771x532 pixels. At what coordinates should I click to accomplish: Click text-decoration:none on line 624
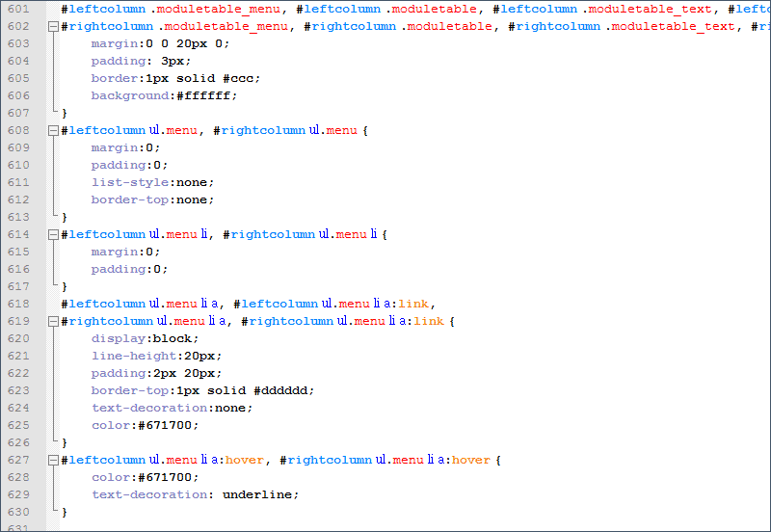pyautogui.click(x=172, y=408)
